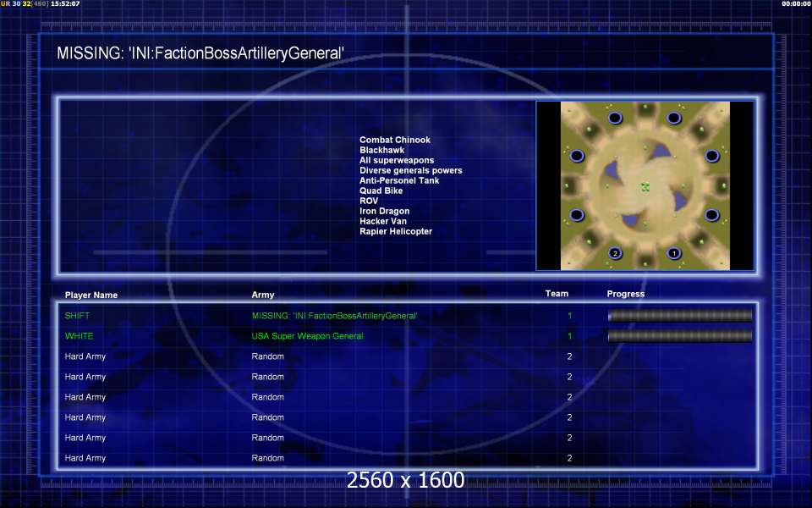Click the 'Diverse generals powers' line

[x=411, y=170]
